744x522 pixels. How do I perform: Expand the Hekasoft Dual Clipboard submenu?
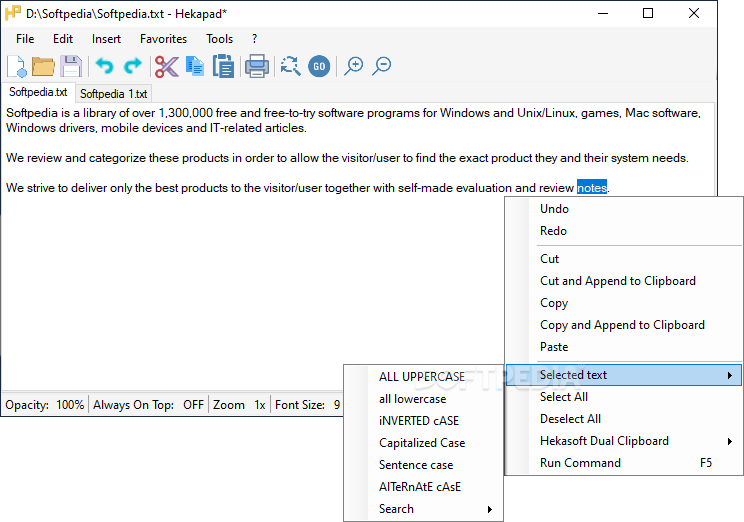624,441
